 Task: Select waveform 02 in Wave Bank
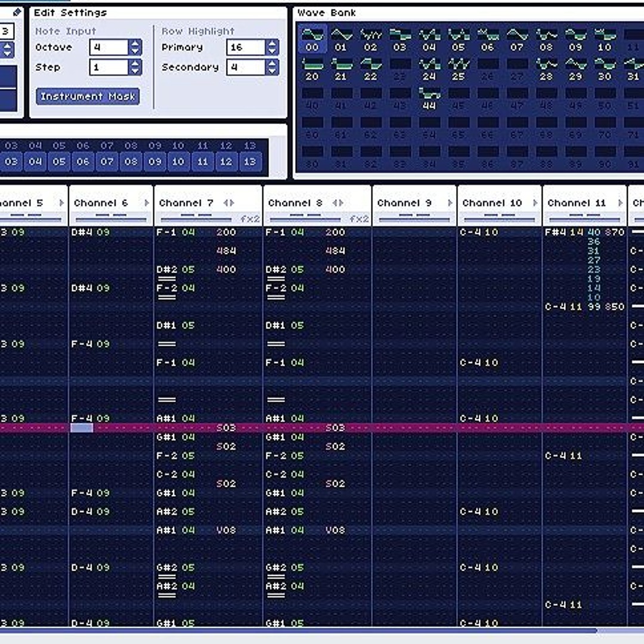point(371,39)
